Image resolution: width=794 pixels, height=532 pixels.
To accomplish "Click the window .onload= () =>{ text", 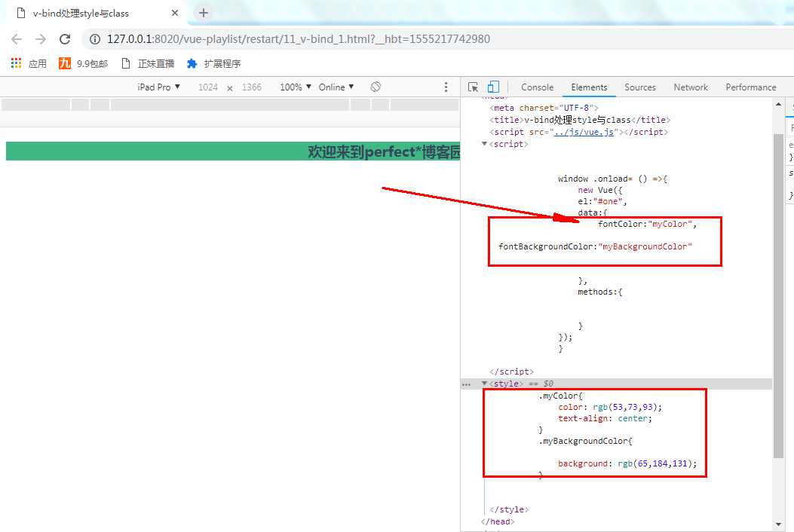I will coord(613,179).
